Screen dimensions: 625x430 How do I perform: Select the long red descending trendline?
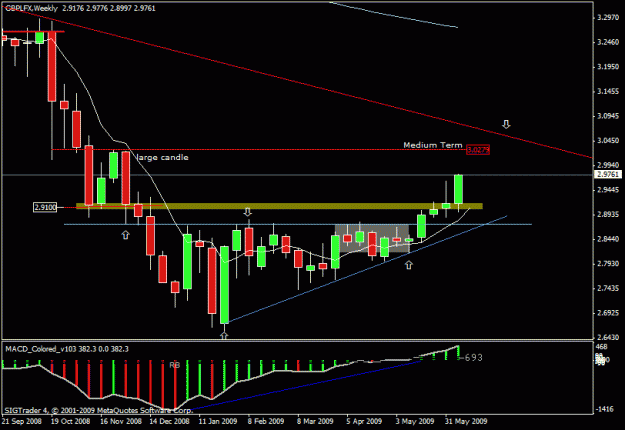[297, 82]
